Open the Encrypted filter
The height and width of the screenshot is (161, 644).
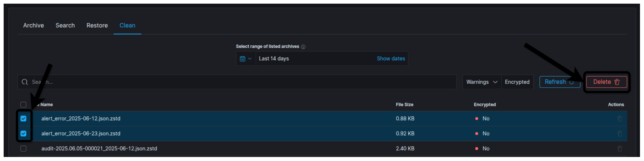coord(517,82)
